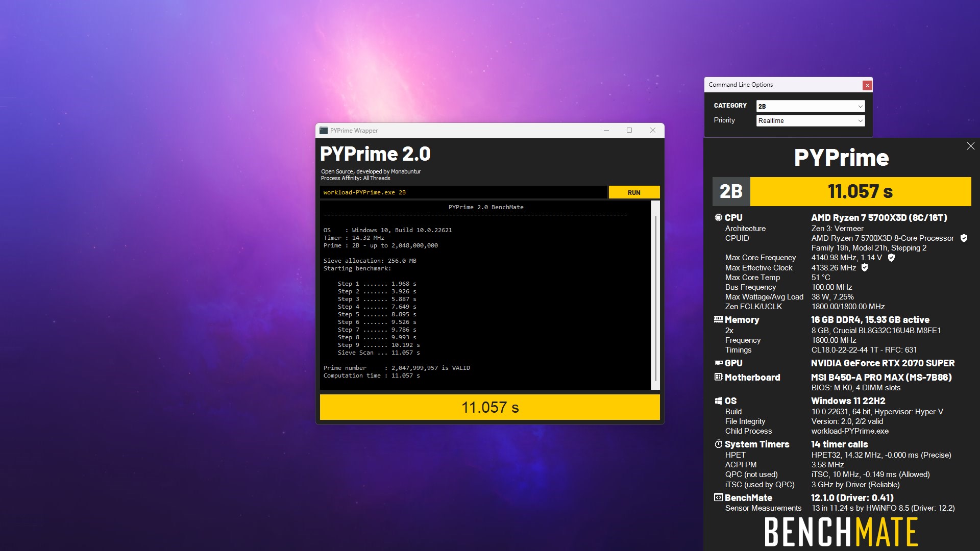Viewport: 980px width, 551px height.
Task: Click the Max Core Temp 51 °C value
Action: click(821, 278)
